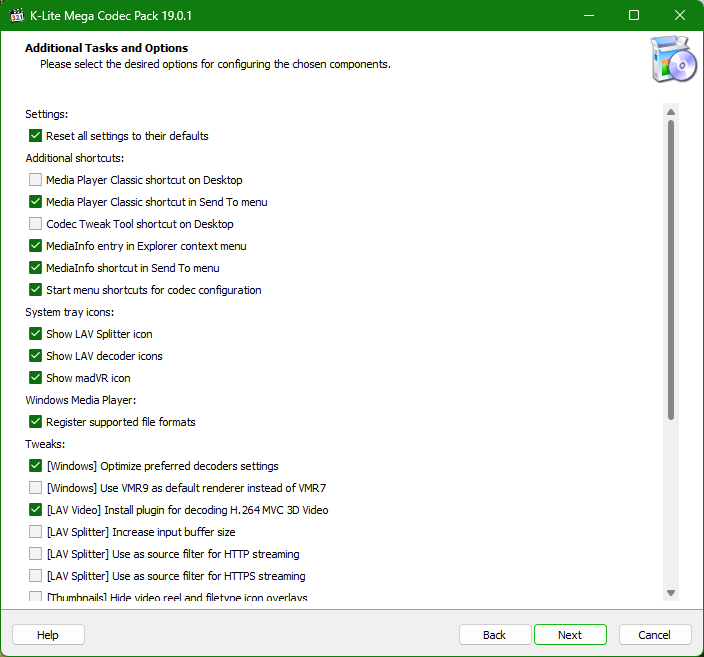Toggle MediaInfo shortcut in Send To menu

[x=35, y=268]
